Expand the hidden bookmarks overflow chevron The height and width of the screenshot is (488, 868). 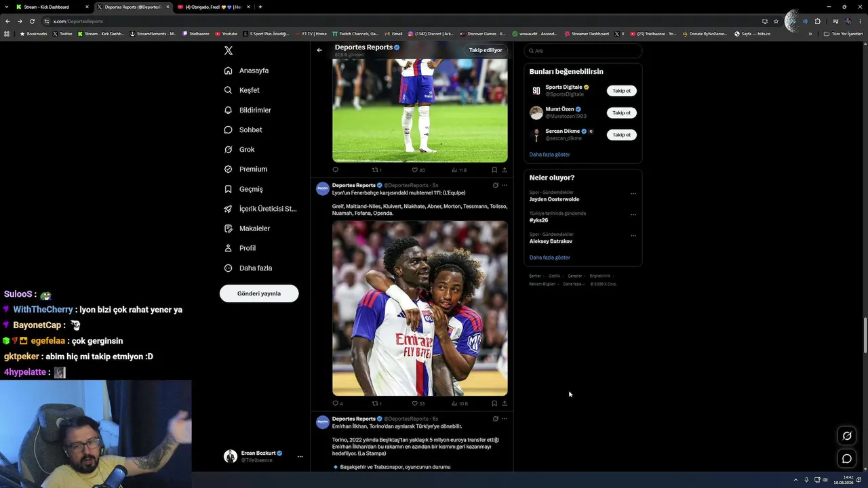pyautogui.click(x=810, y=33)
